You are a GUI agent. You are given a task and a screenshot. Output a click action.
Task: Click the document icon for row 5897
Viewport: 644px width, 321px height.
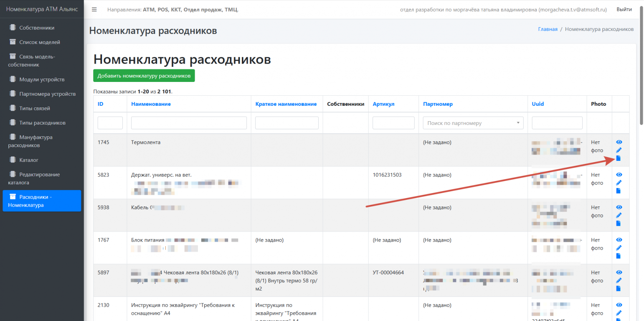tap(619, 288)
